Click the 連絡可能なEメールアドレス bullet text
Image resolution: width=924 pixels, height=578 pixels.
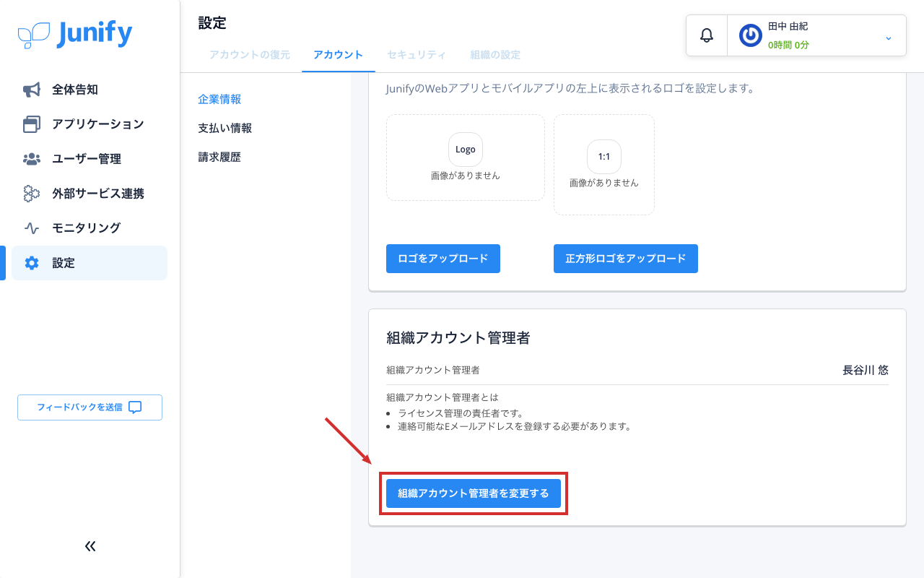point(515,426)
